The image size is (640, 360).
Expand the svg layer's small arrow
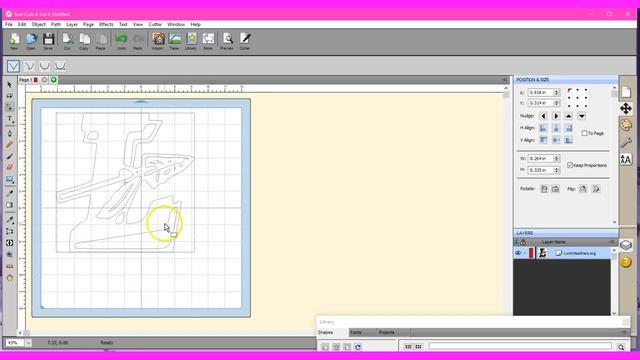click(x=525, y=253)
